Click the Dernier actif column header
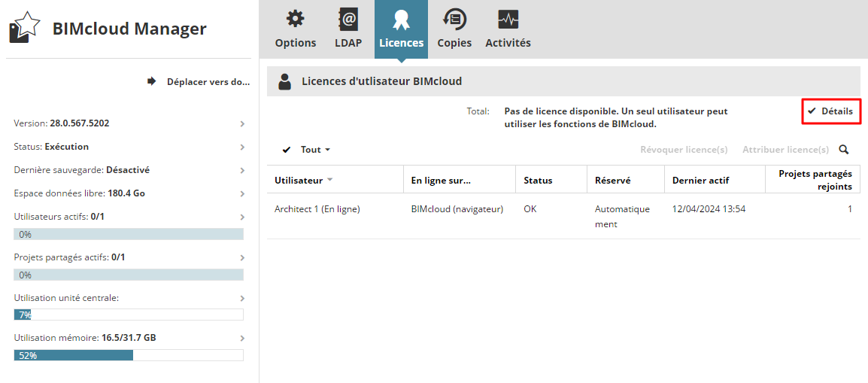 pos(715,180)
